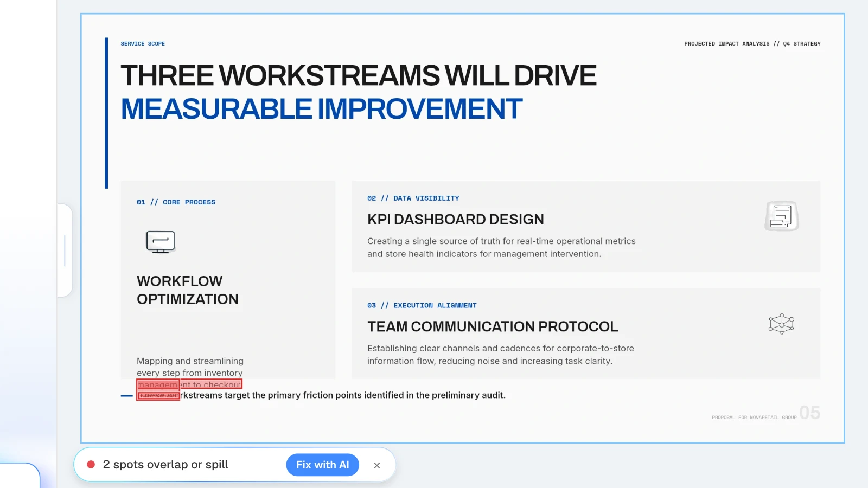Select the monitor icon in Core Process card

click(161, 242)
